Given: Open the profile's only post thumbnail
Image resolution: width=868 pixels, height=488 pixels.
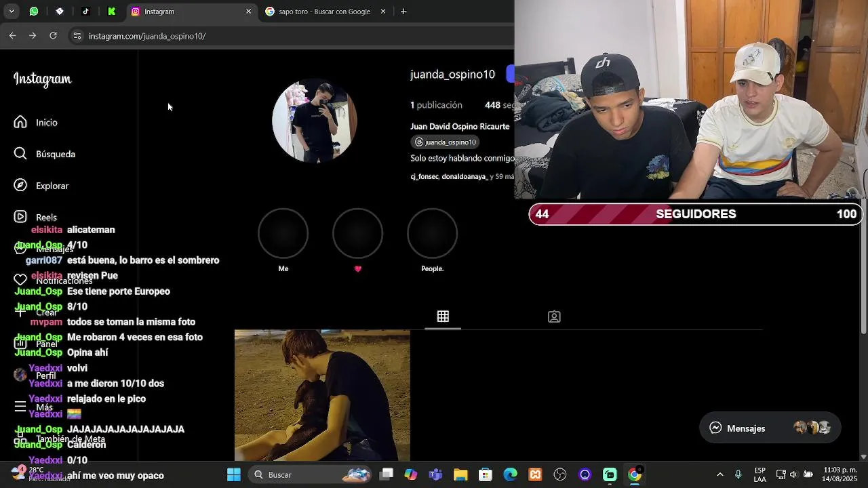Looking at the screenshot, I should click(x=322, y=396).
